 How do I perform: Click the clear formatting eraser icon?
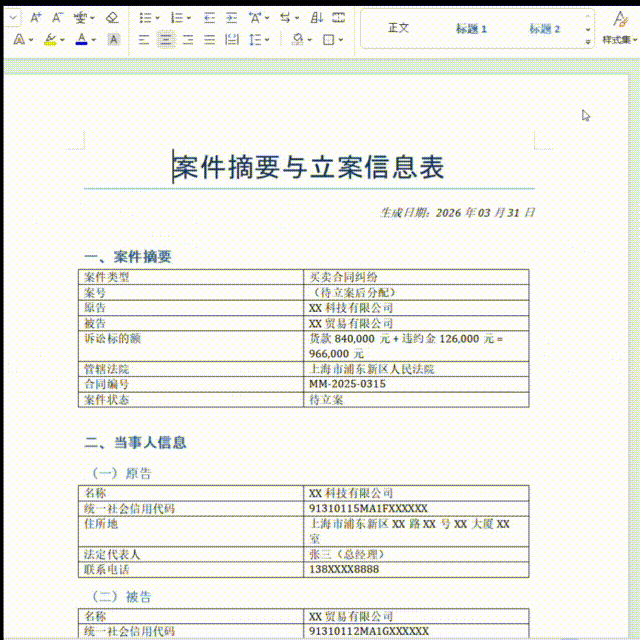(x=111, y=17)
